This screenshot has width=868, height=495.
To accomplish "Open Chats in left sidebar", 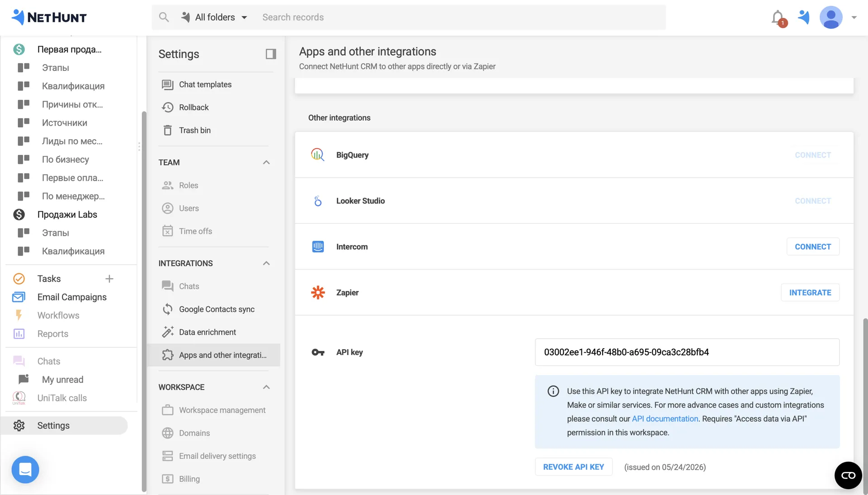I will (x=49, y=361).
